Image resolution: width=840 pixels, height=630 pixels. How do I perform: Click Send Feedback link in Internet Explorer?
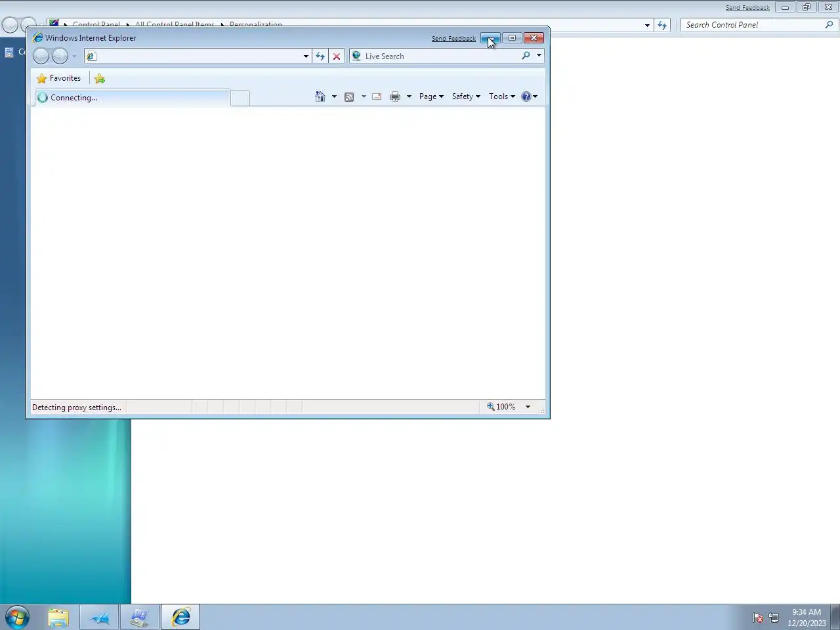click(x=453, y=39)
